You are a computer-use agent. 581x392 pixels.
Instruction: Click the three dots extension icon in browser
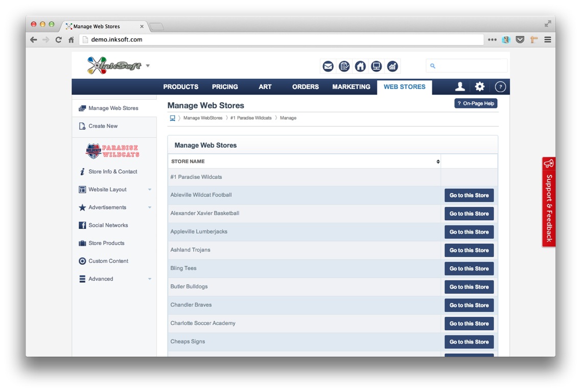(x=492, y=40)
